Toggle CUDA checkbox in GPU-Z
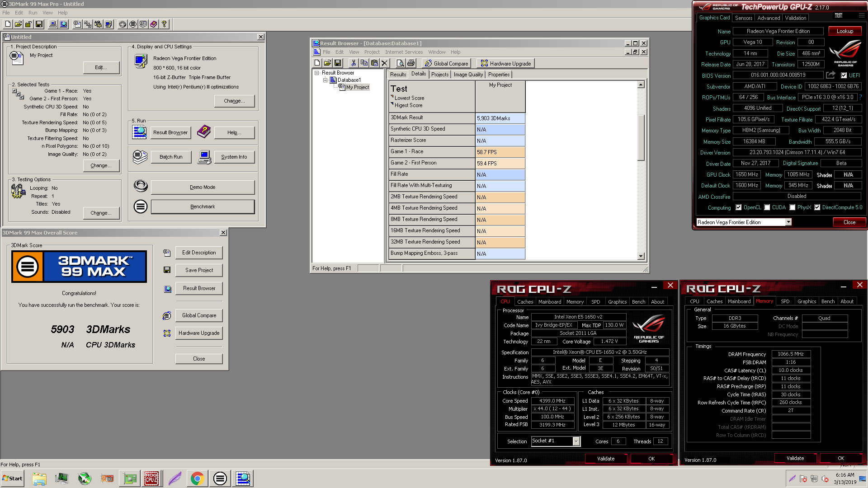 pos(767,207)
